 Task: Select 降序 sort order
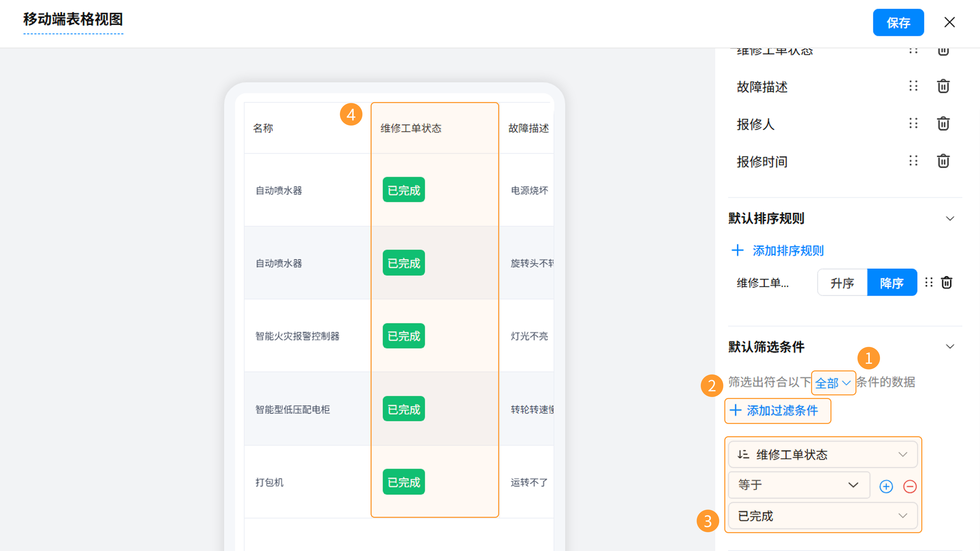click(892, 283)
